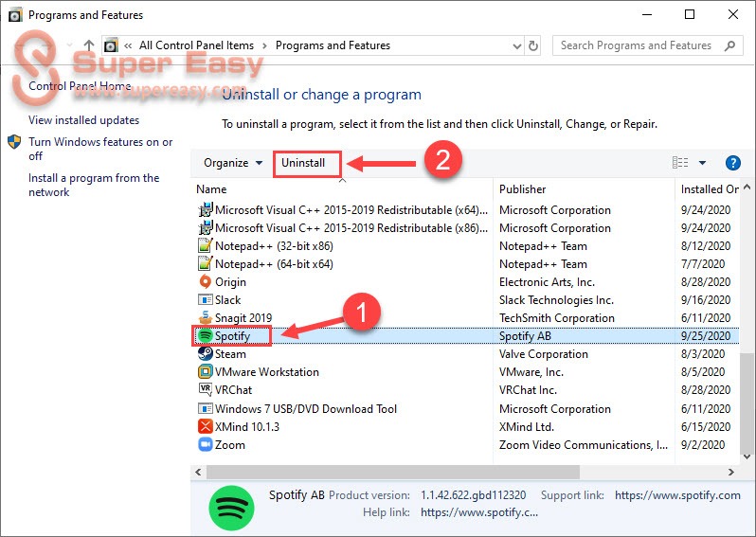Click the VRChat program icon
This screenshot has height=537, width=756.
(x=206, y=389)
